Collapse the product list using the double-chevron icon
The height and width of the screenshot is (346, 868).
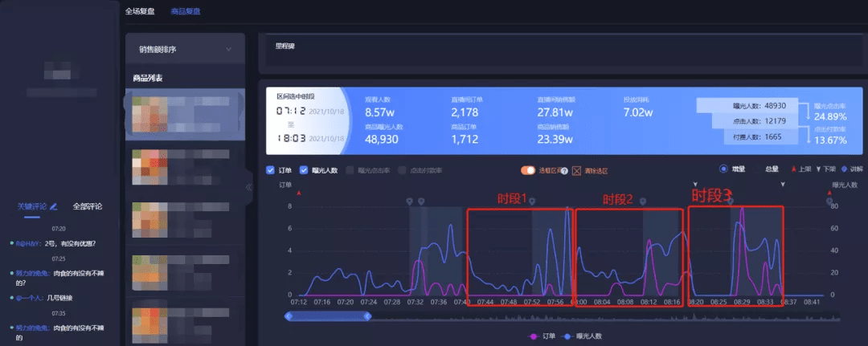(249, 187)
